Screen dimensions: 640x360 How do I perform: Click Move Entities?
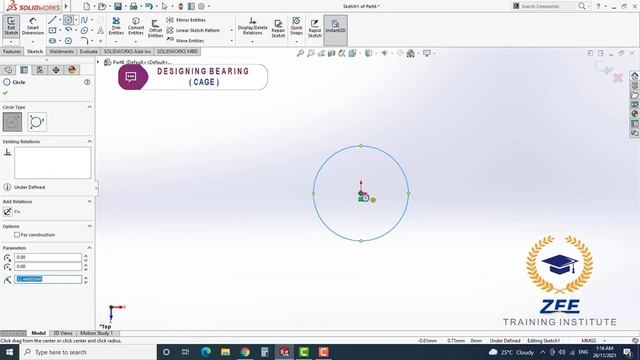pyautogui.click(x=185, y=40)
